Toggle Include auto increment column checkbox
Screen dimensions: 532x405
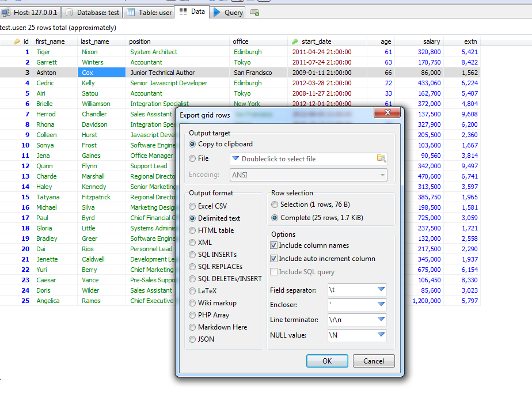pyautogui.click(x=274, y=258)
